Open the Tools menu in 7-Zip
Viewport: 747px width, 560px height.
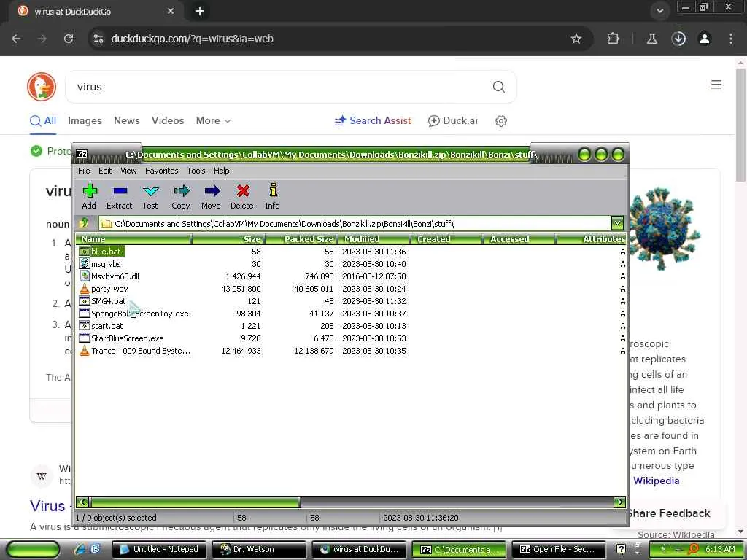click(x=196, y=171)
